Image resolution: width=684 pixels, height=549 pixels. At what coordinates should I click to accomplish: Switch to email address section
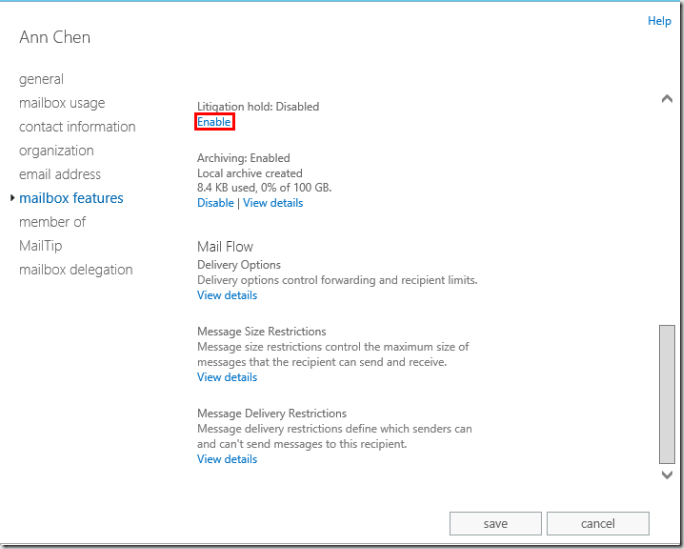pos(60,174)
